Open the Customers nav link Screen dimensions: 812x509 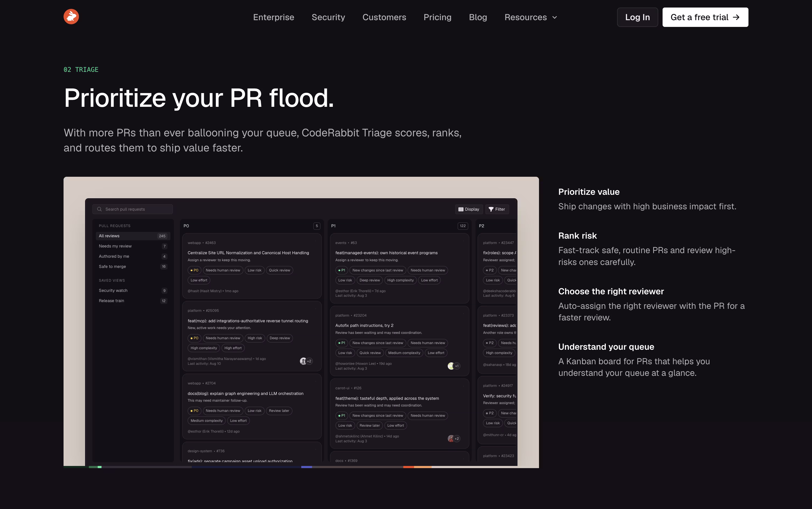coord(384,17)
